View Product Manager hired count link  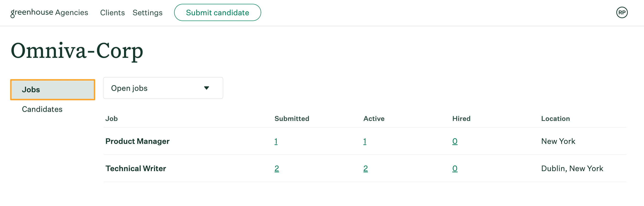tap(455, 141)
